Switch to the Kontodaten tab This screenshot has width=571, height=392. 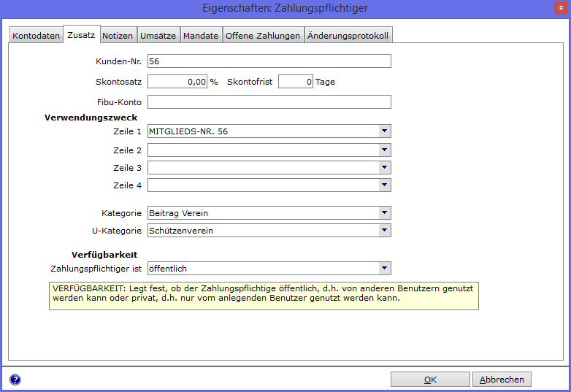tap(36, 36)
